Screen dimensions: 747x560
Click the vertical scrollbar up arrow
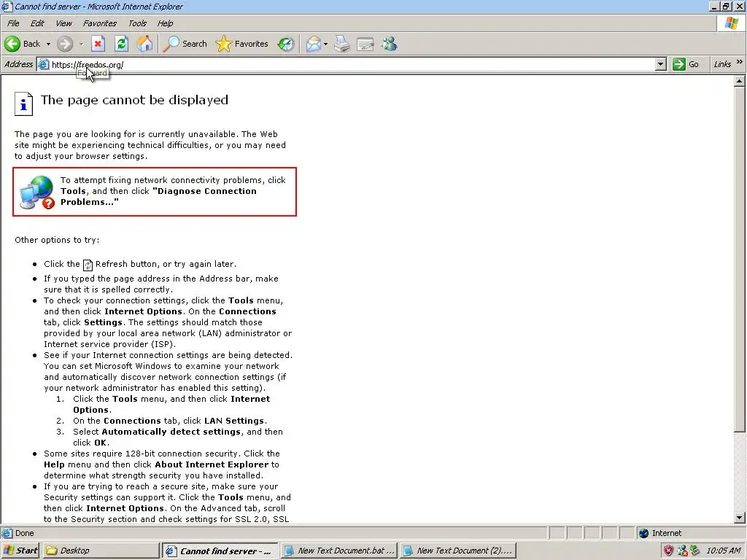739,81
